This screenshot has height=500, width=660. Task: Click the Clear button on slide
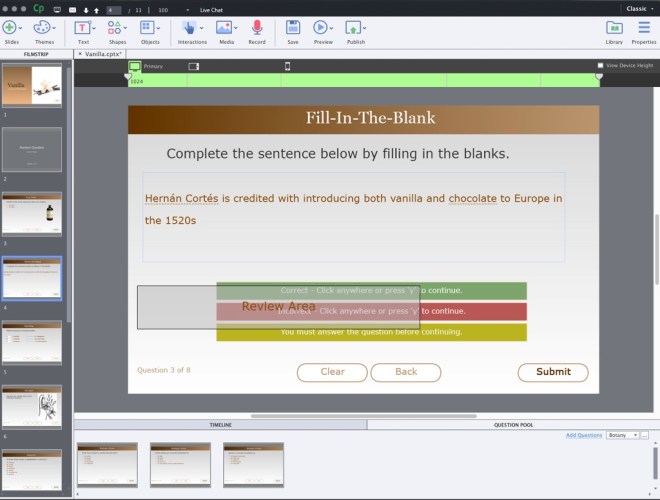pyautogui.click(x=332, y=372)
